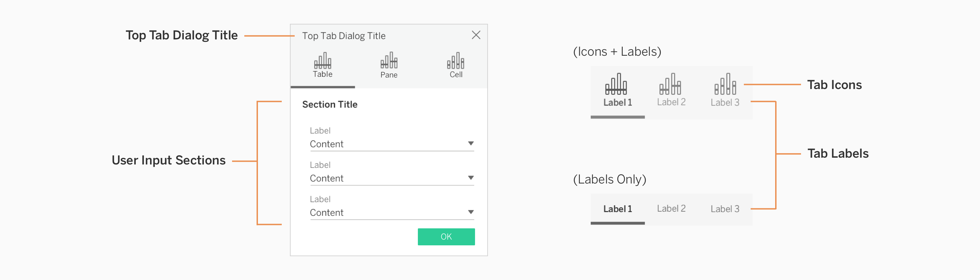Close the Top Tab Dialog
The width and height of the screenshot is (980, 280).
[x=476, y=35]
